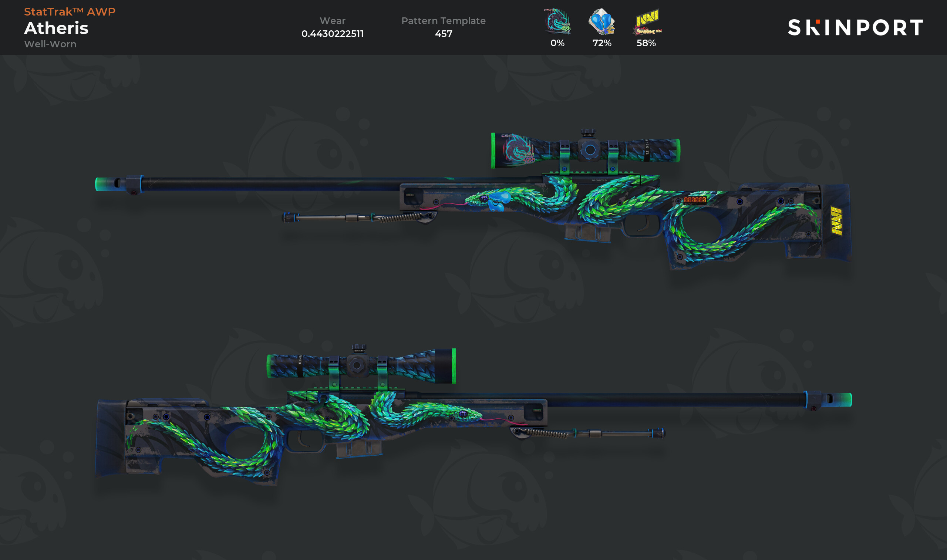Click the orange StatTrak counter on the upper rifle
Image resolution: width=947 pixels, height=560 pixels.
[x=695, y=200]
